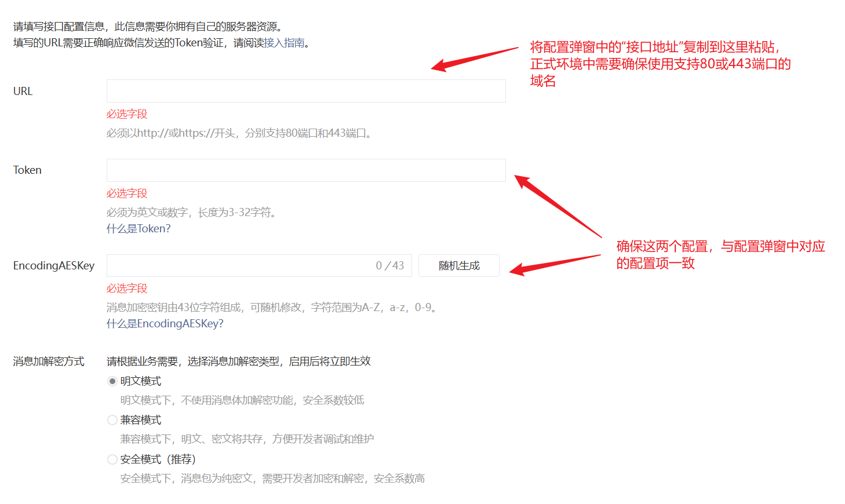
Task: Open the 接入指南 link
Action: [x=284, y=43]
